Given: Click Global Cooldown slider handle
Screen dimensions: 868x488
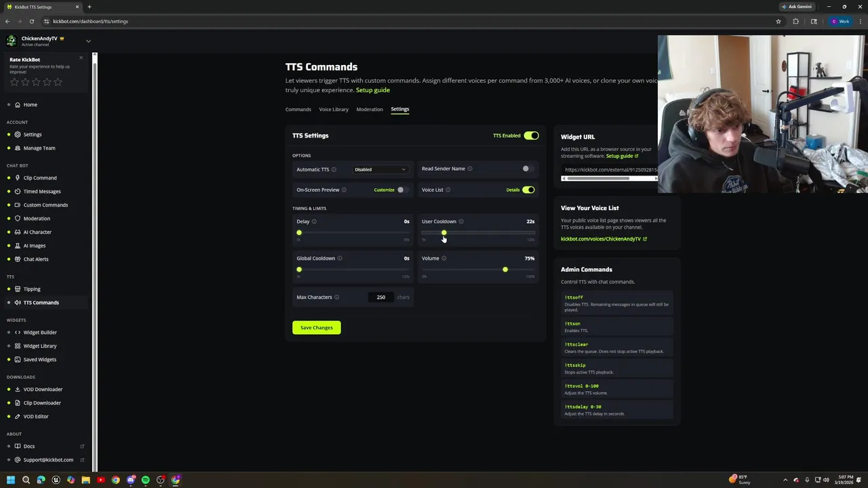Looking at the screenshot, I should pos(299,270).
